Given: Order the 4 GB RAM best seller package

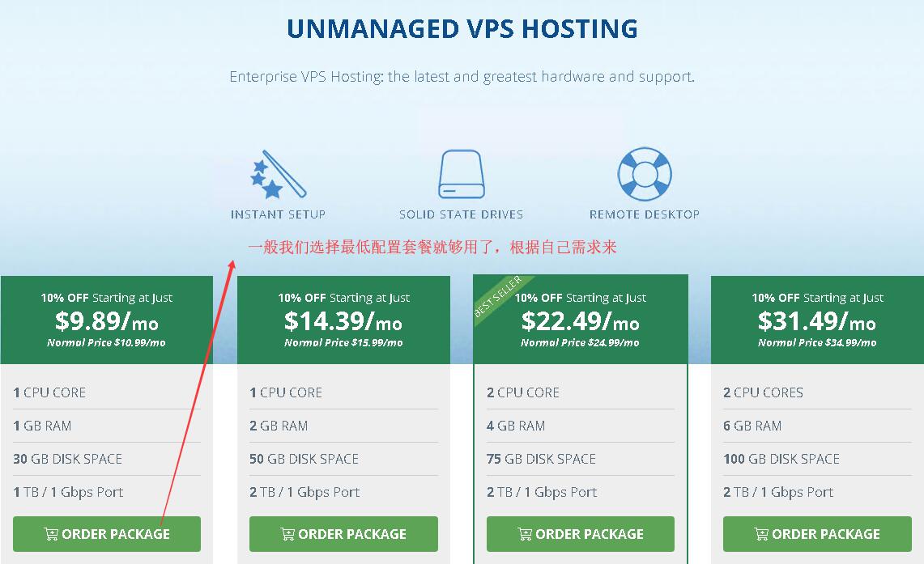Looking at the screenshot, I should 579,533.
